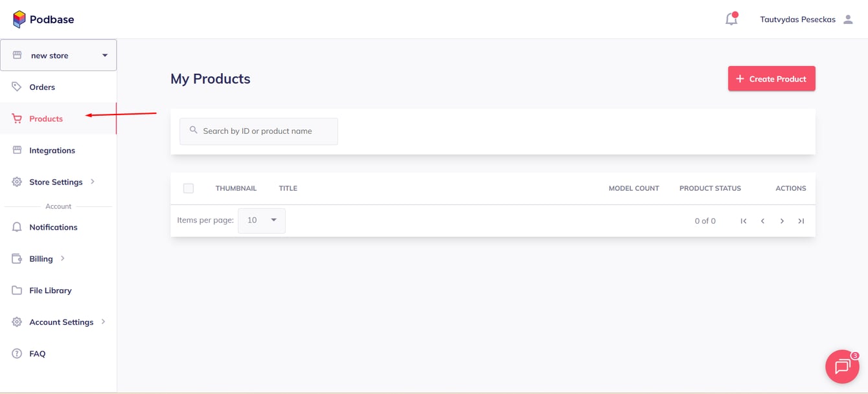Open the Integrations store icon
Screen dimensions: 868x394
16,150
